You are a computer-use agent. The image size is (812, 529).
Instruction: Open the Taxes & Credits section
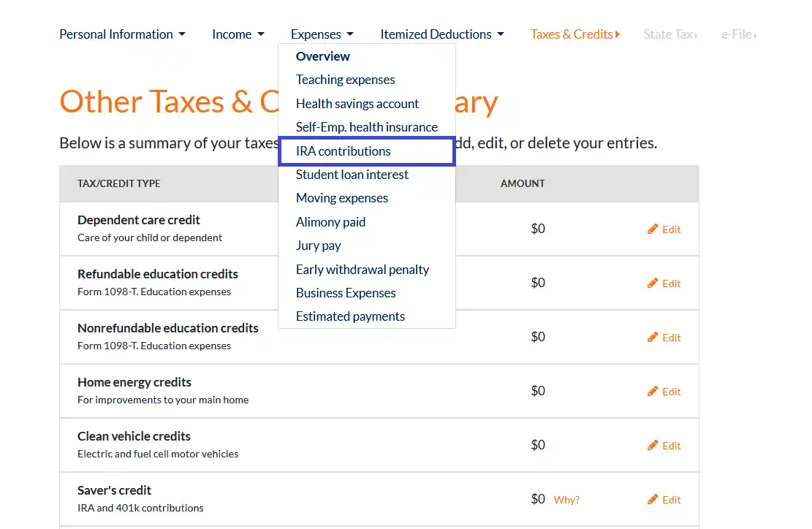(574, 34)
